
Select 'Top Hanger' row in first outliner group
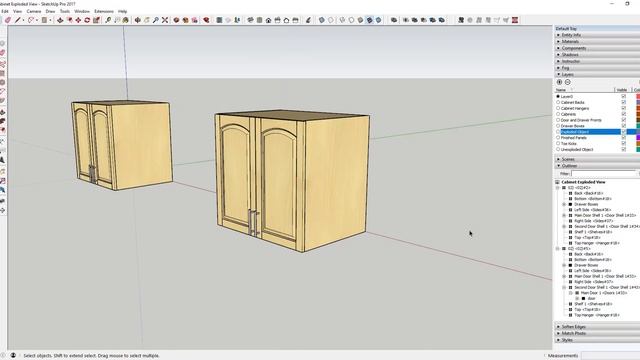click(x=597, y=243)
